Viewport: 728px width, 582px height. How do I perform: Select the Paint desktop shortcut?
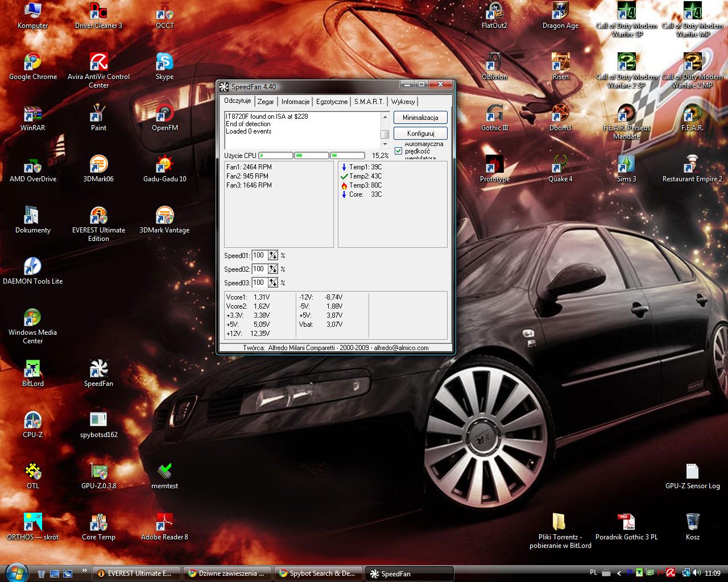coord(98,118)
